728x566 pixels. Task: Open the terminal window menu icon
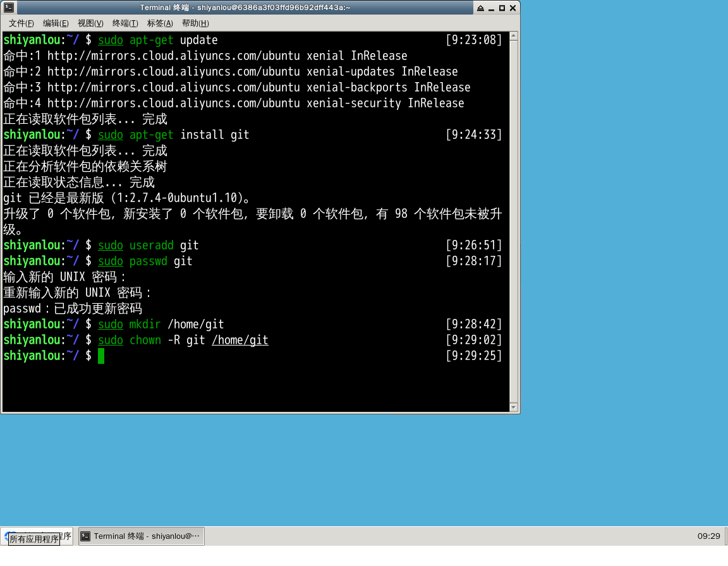[x=8, y=8]
